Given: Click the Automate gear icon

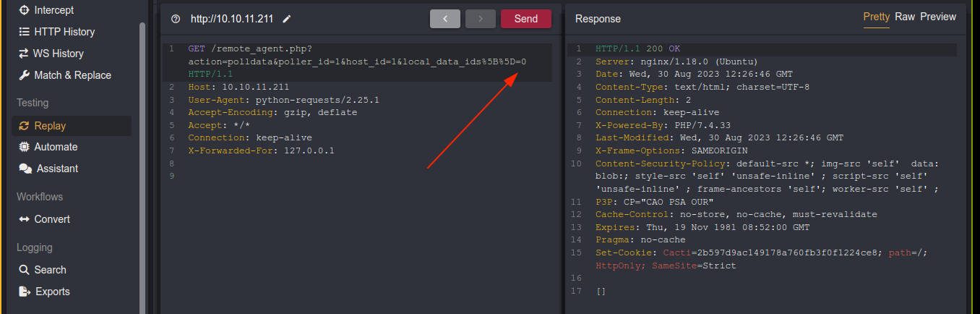Looking at the screenshot, I should point(24,147).
